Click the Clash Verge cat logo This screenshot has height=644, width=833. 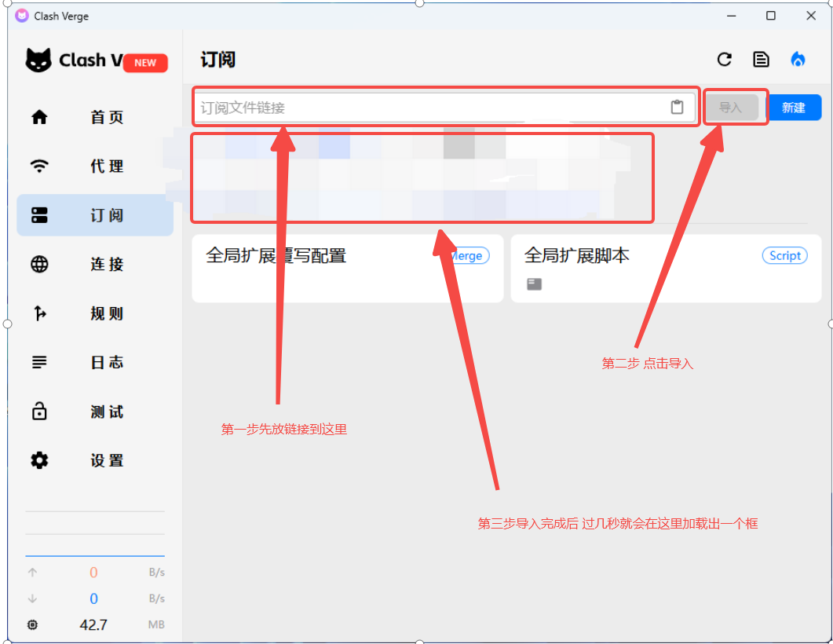coord(38,60)
